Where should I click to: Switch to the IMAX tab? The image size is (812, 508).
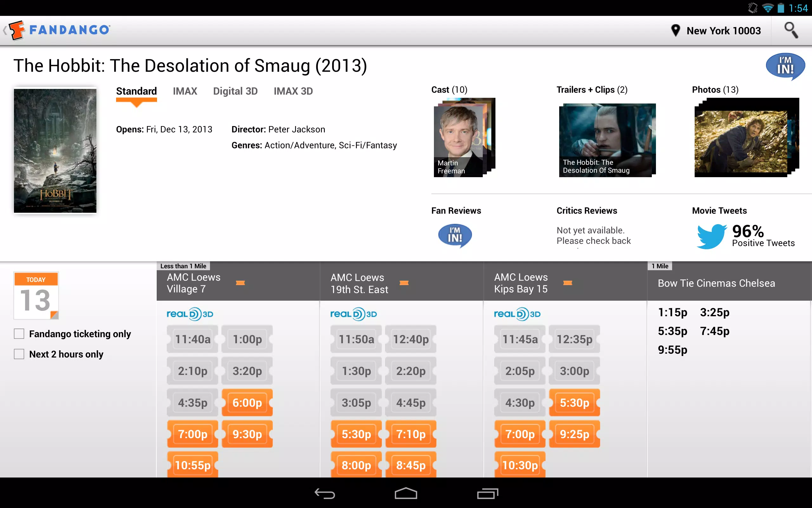185,91
